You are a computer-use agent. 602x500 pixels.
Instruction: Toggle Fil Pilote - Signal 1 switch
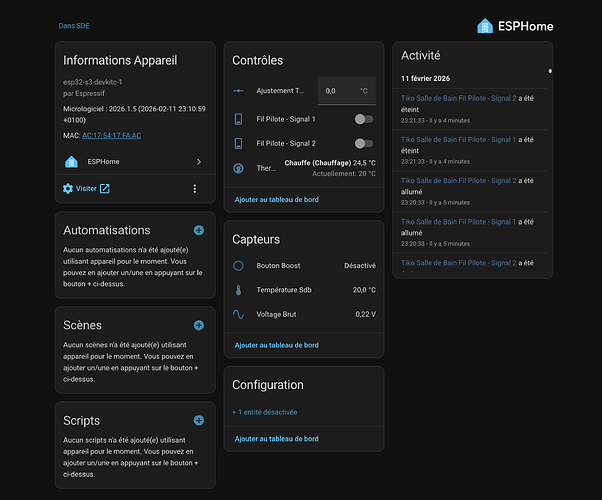tap(364, 119)
